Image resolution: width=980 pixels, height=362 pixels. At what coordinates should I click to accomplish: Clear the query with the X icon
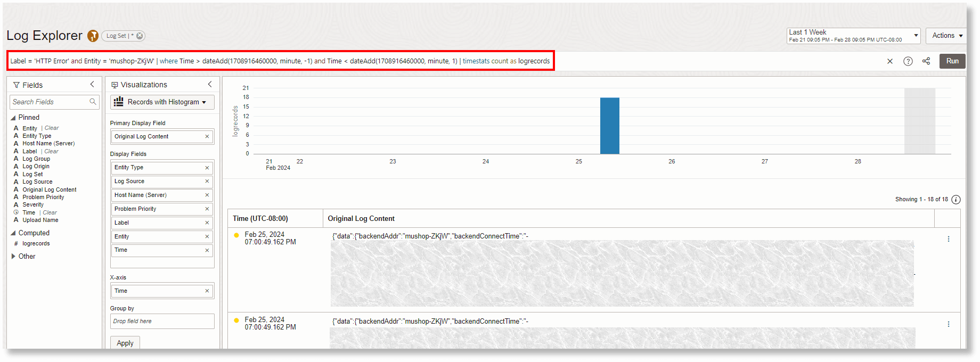(890, 61)
